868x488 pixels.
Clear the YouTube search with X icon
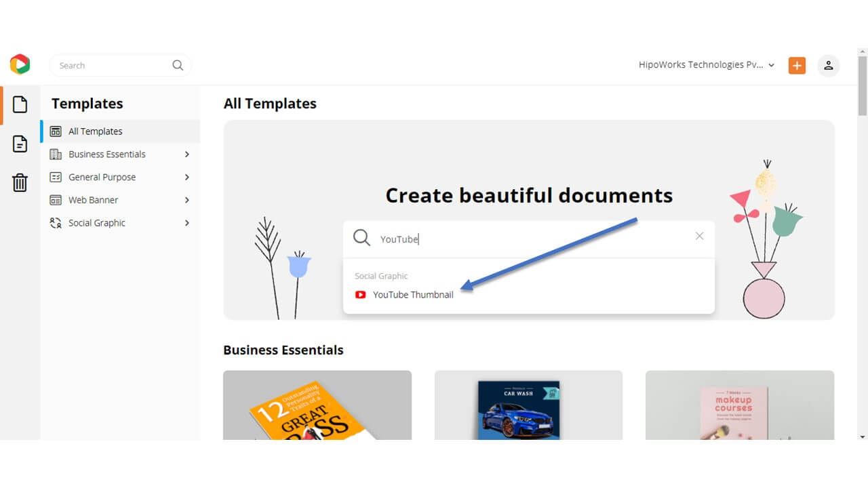[x=699, y=236]
